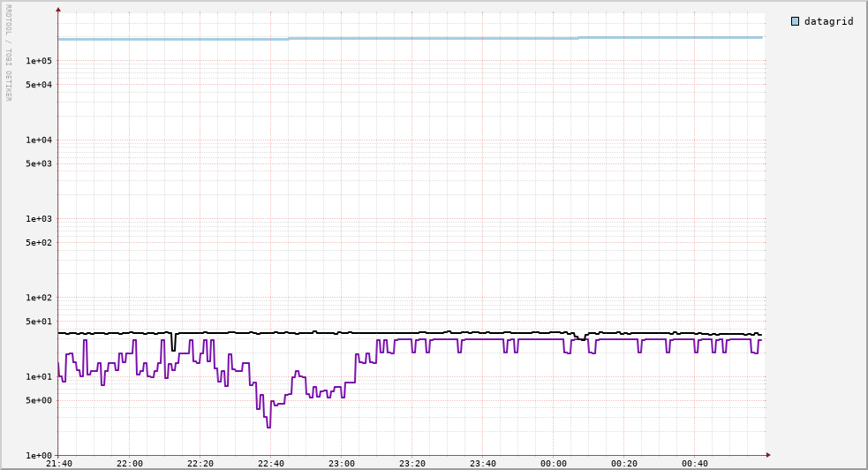Viewport: 868px width, 470px height.
Task: Click the 00:20 time axis label
Action: point(624,464)
